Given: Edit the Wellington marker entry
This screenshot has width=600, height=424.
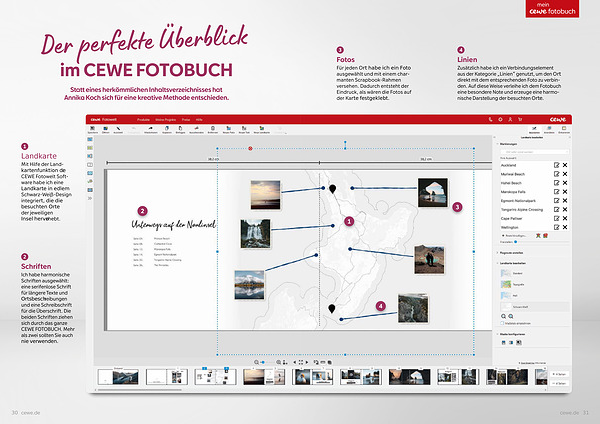Looking at the screenshot, I should (x=556, y=227).
